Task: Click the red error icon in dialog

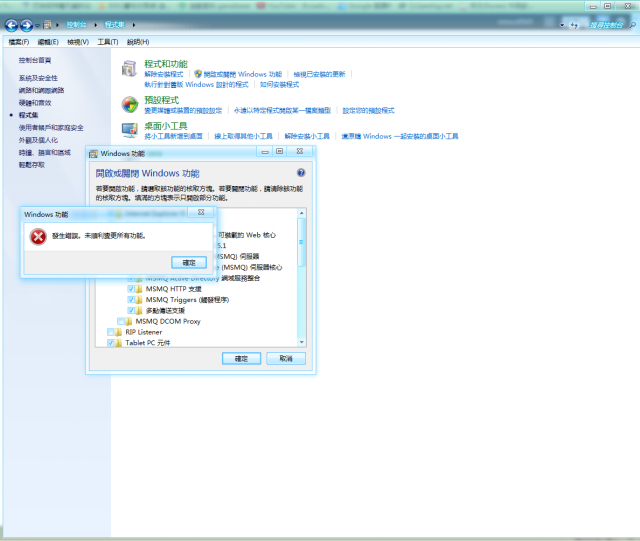Action: [x=38, y=237]
